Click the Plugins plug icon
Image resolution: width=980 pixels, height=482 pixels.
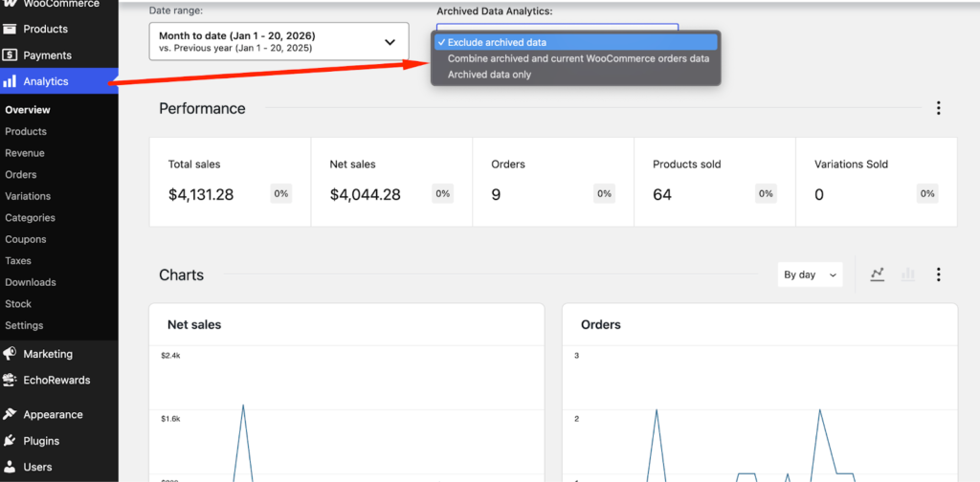(10, 441)
